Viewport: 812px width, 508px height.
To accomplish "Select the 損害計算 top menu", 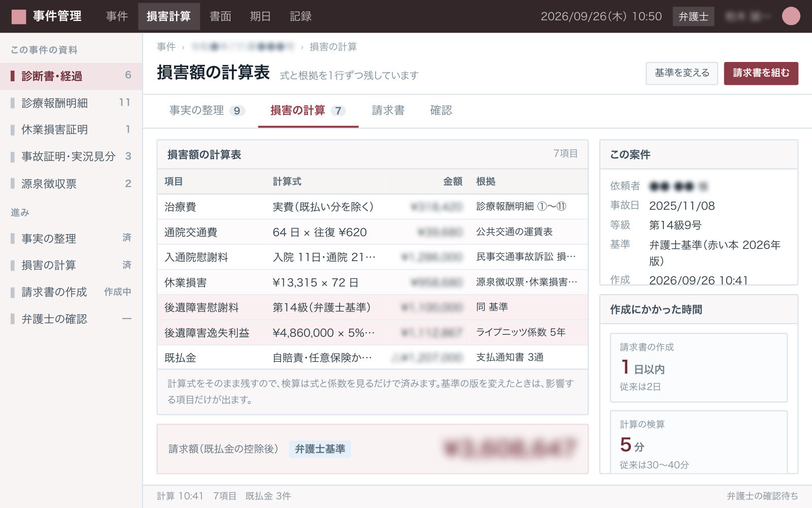I will point(169,16).
